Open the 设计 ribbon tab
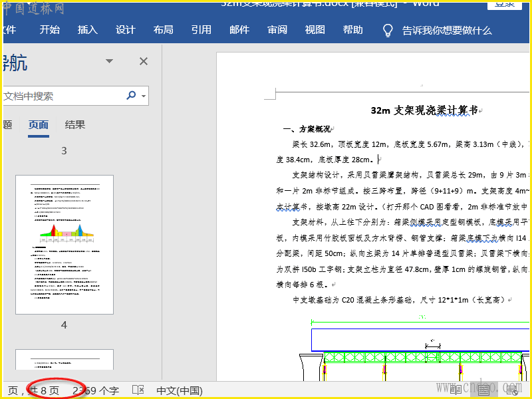This screenshot has width=532, height=399. 125,30
